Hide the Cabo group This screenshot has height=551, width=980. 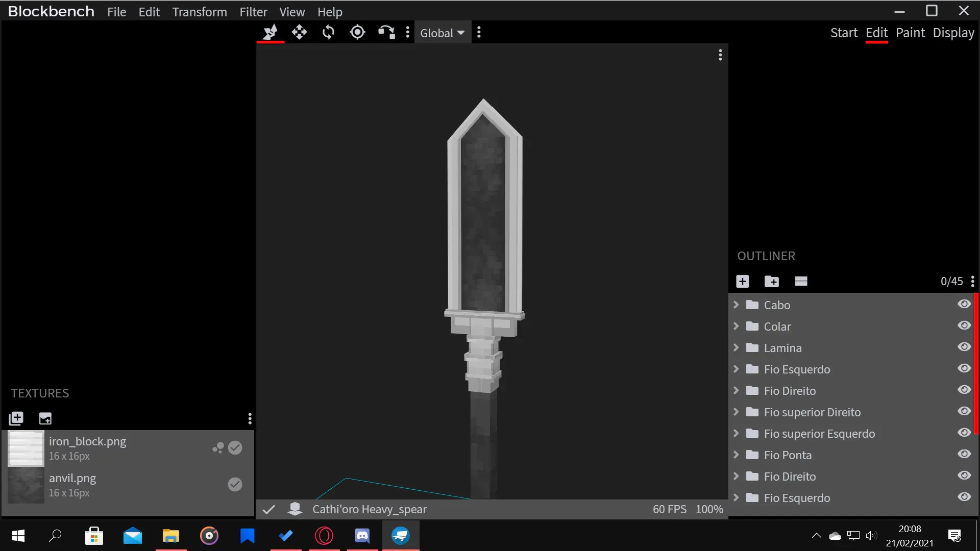click(964, 304)
